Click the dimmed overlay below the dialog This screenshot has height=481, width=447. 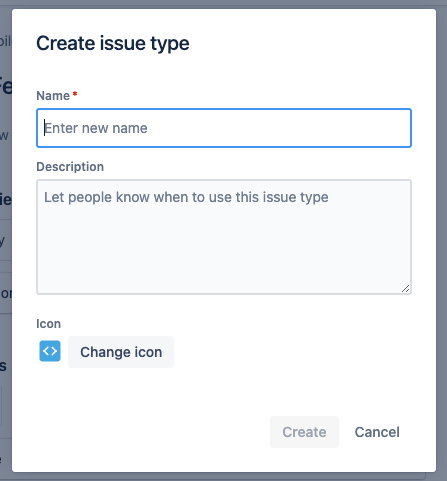pos(223,477)
